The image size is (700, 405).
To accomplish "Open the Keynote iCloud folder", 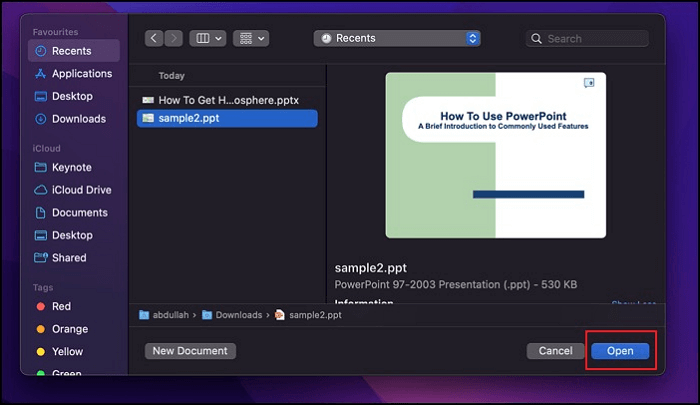I will [74, 167].
